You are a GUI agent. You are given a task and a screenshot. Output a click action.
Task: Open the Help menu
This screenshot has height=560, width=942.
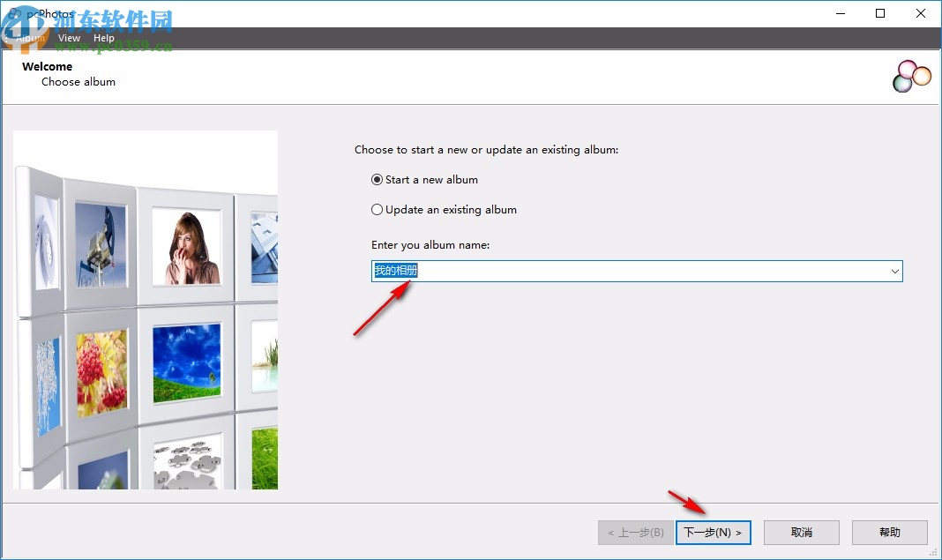(x=103, y=38)
